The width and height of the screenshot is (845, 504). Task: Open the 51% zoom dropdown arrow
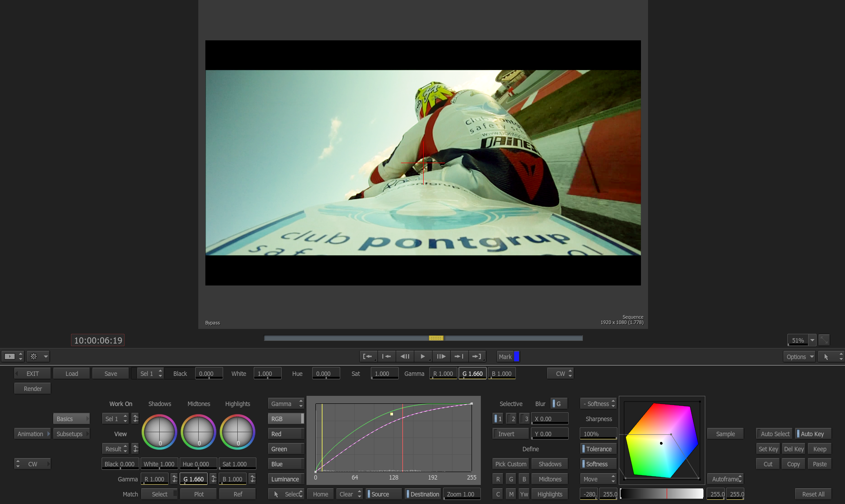click(x=812, y=340)
